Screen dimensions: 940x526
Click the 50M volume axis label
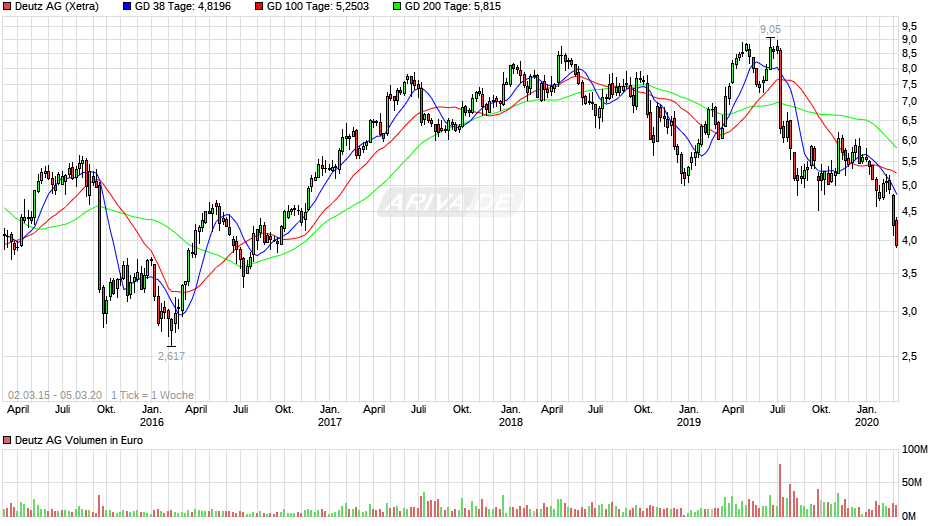[x=912, y=483]
